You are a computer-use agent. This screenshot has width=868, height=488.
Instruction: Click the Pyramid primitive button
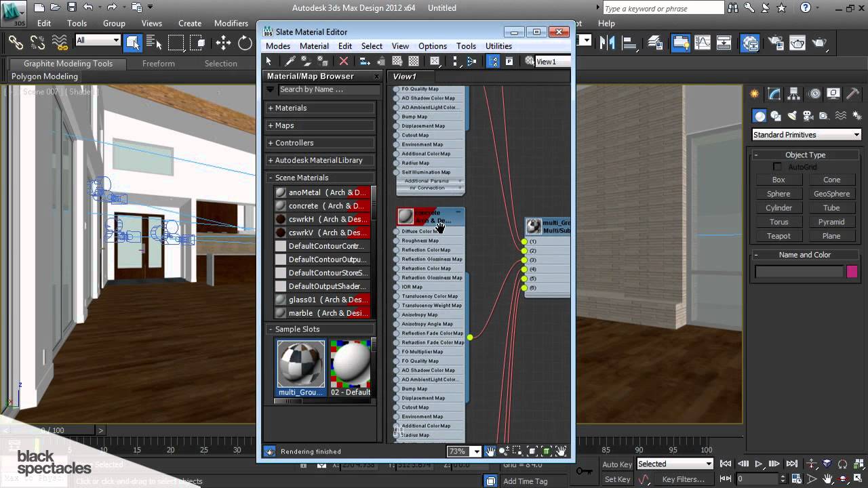pyautogui.click(x=831, y=222)
